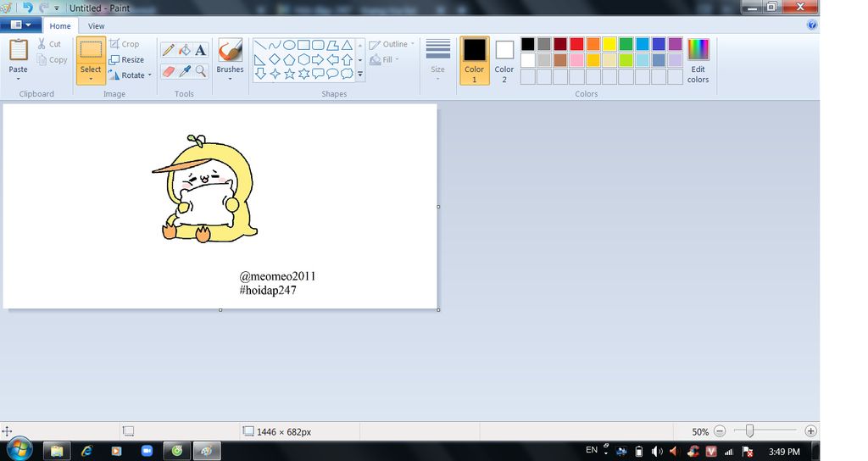
Task: Open the Paint application menu button
Action: click(20, 25)
